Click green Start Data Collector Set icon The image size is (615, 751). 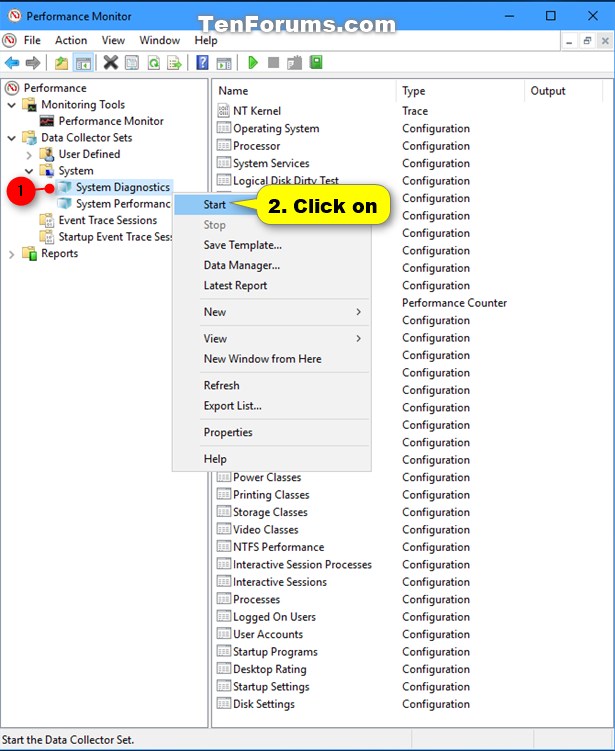253,63
